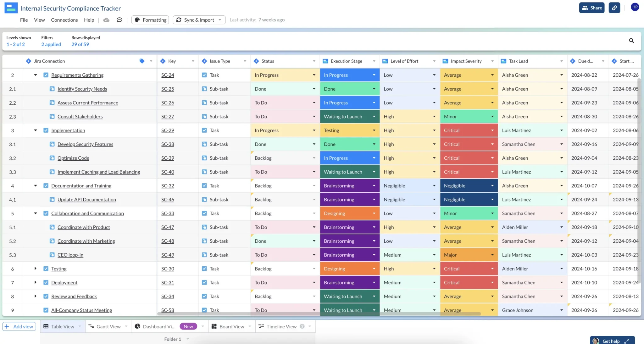Click the Formatting toolbar button
The image size is (644, 344).
pyautogui.click(x=151, y=19)
